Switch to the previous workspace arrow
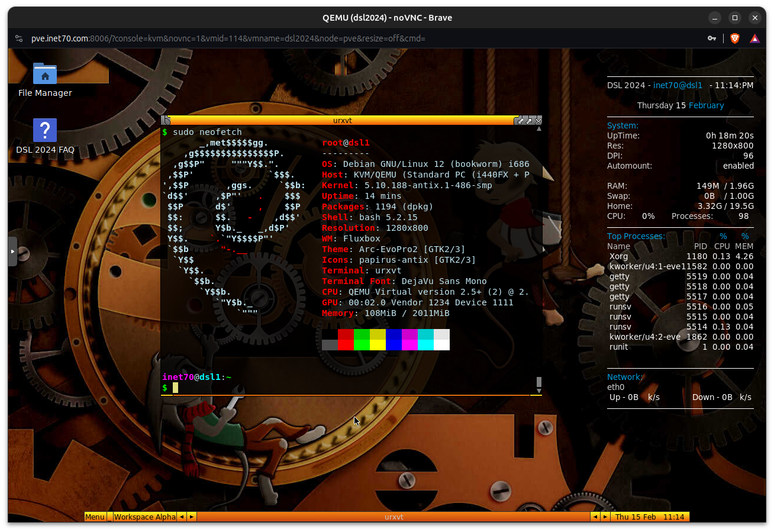Image resolution: width=774 pixels, height=532 pixels. tap(182, 517)
